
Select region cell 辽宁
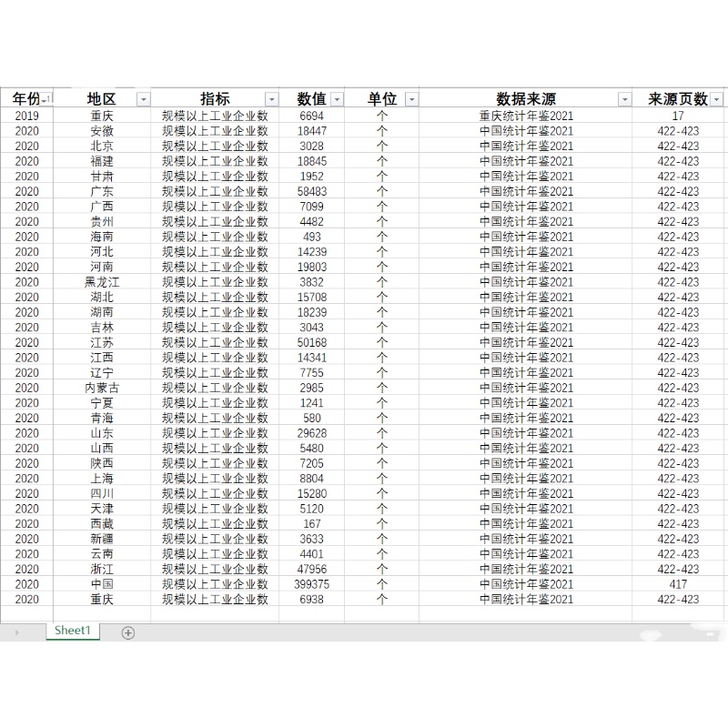pyautogui.click(x=102, y=372)
